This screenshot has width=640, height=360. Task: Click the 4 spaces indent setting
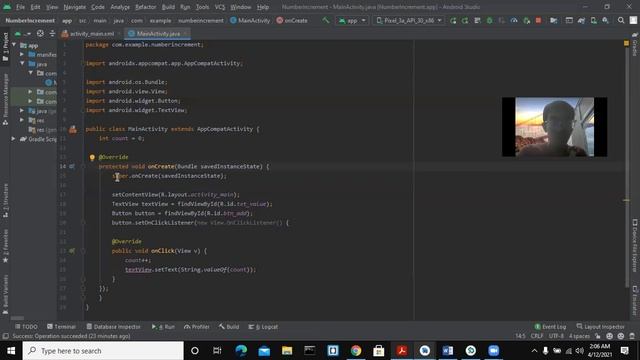(x=580, y=336)
